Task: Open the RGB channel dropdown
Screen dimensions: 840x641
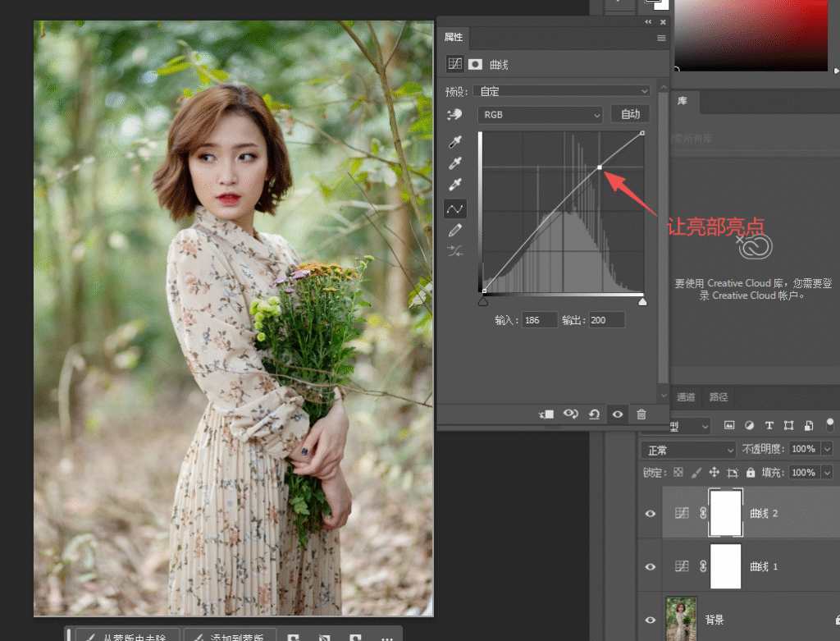Action: [540, 115]
